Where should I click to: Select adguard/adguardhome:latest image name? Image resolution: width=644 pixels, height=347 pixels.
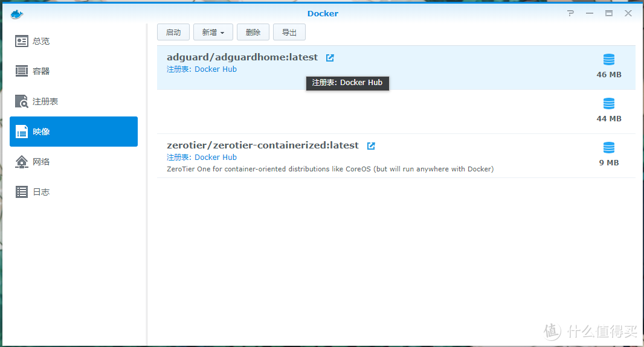pos(242,57)
